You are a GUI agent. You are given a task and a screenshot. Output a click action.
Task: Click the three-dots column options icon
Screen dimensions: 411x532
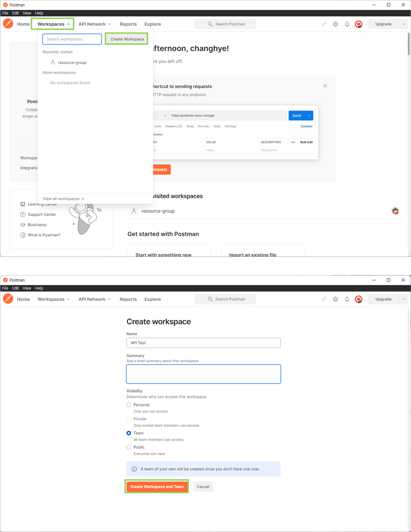(x=293, y=142)
